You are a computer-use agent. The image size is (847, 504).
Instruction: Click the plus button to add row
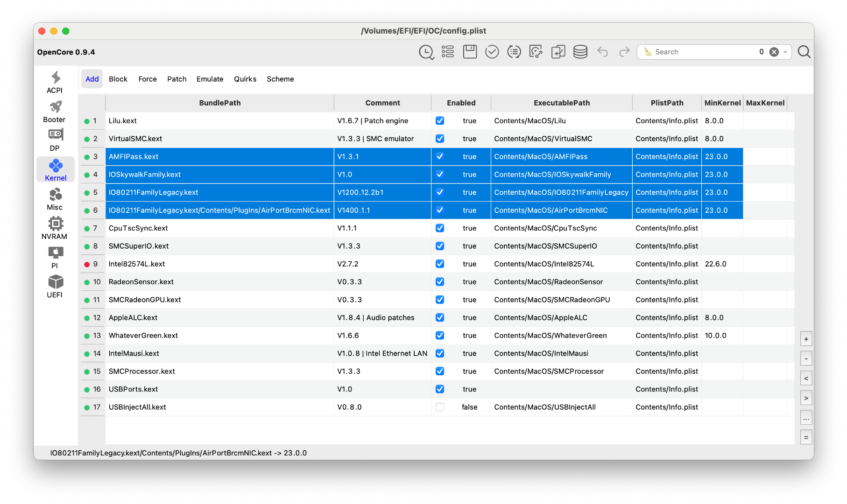pyautogui.click(x=806, y=339)
